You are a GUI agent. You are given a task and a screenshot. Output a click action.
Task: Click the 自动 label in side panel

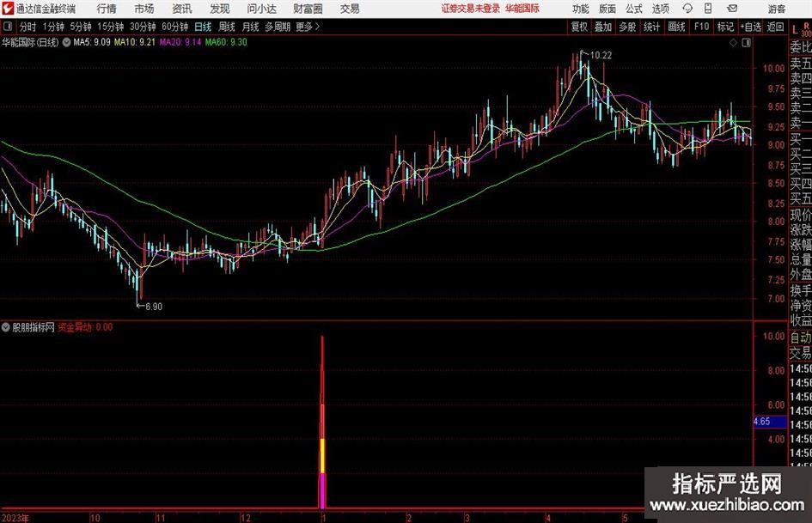(801, 338)
